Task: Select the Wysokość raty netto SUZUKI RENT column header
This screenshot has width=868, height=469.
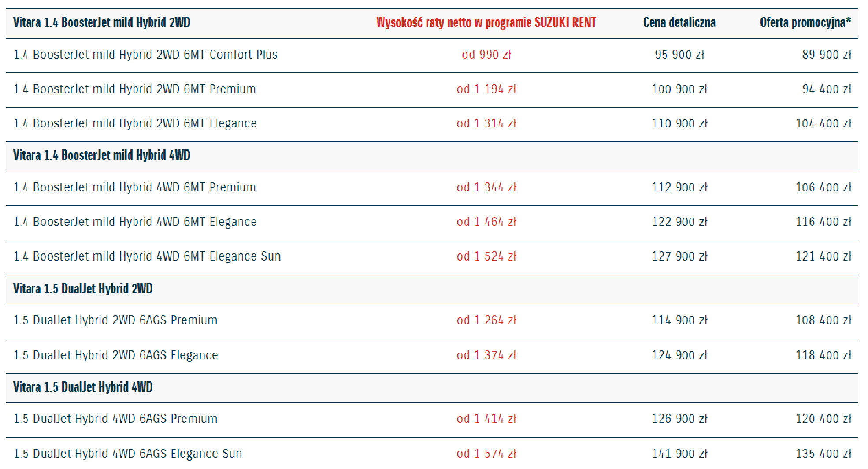Action: 486,22
